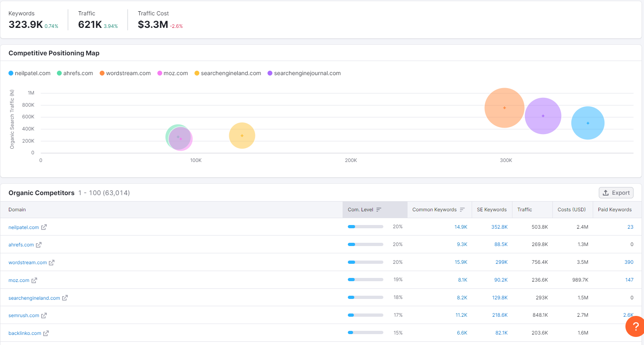Click the SE Keywords column header
644x345 pixels.
point(491,210)
